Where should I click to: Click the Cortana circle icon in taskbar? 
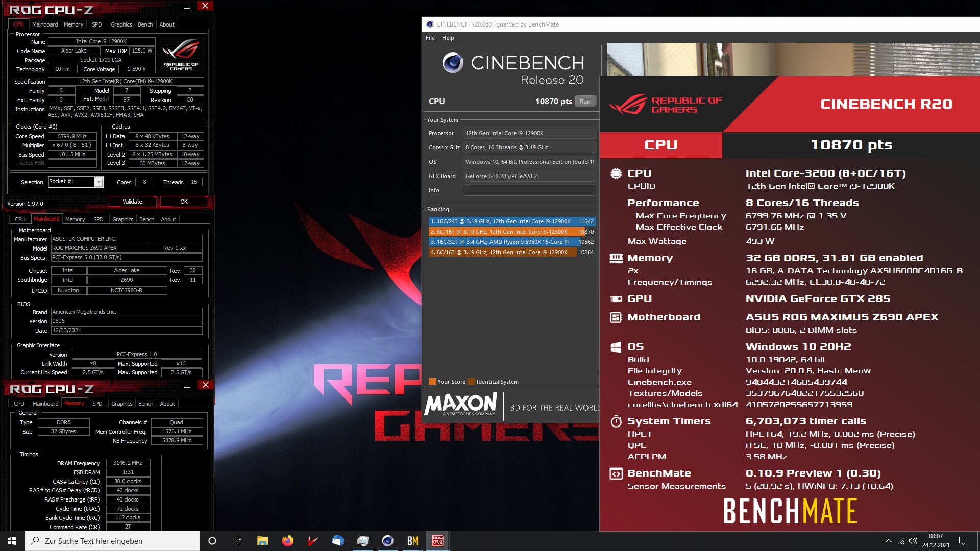click(212, 541)
